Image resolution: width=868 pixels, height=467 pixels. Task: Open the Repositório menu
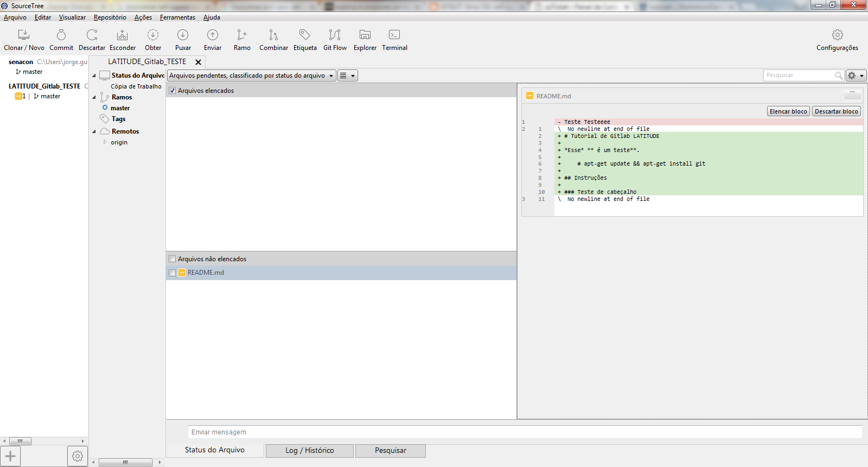[110, 17]
